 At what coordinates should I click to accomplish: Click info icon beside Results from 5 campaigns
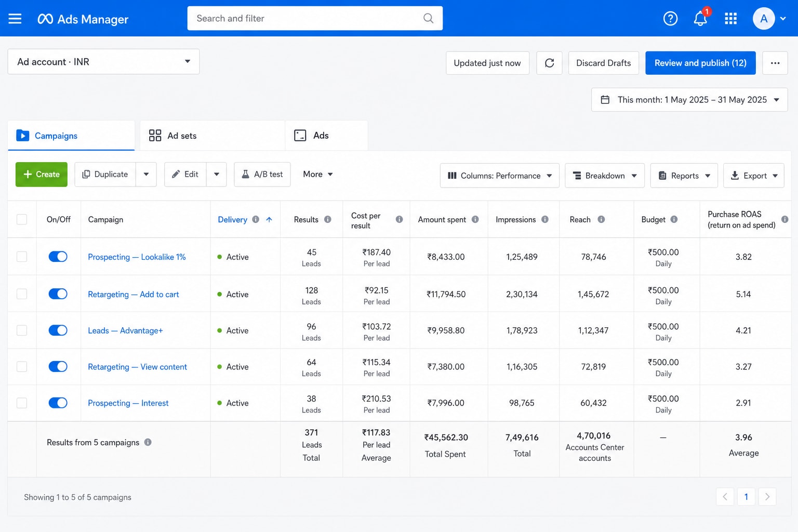coord(148,442)
